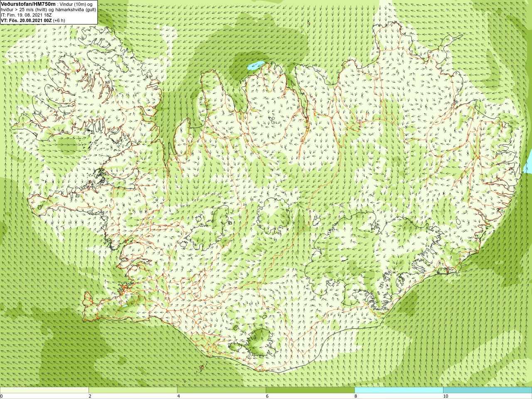Click the cyan wind patch at the east edge
Screen dimensions: 532x399
click(x=528, y=162)
